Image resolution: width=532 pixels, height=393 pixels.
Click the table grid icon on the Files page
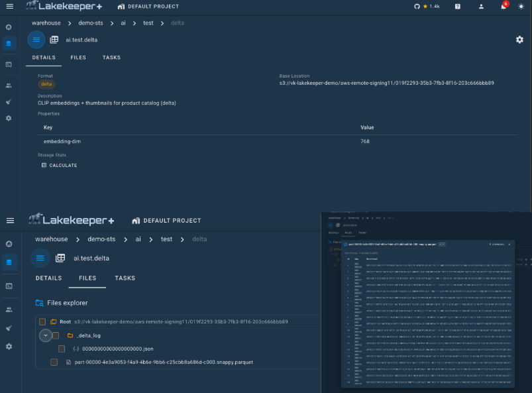60,258
